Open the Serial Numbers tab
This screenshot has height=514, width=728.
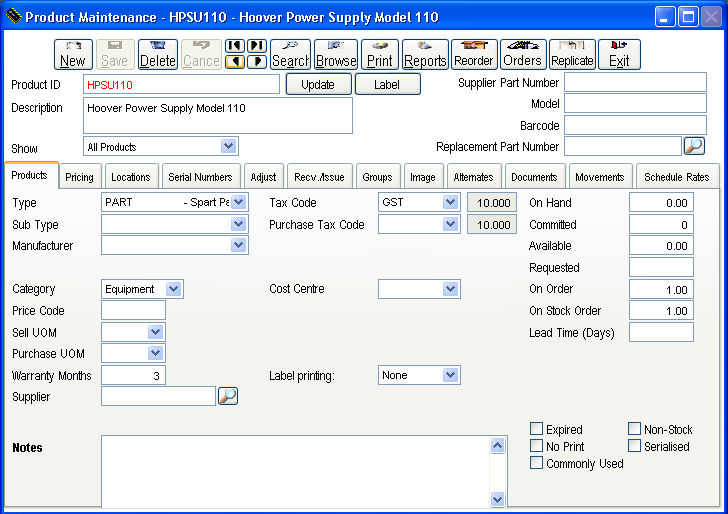[x=200, y=177]
